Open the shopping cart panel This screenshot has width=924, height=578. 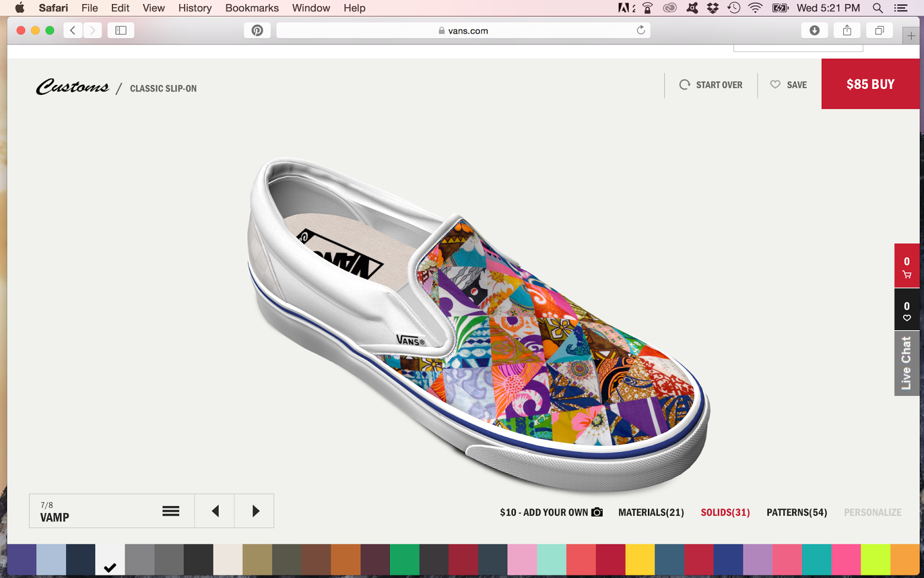pos(907,266)
